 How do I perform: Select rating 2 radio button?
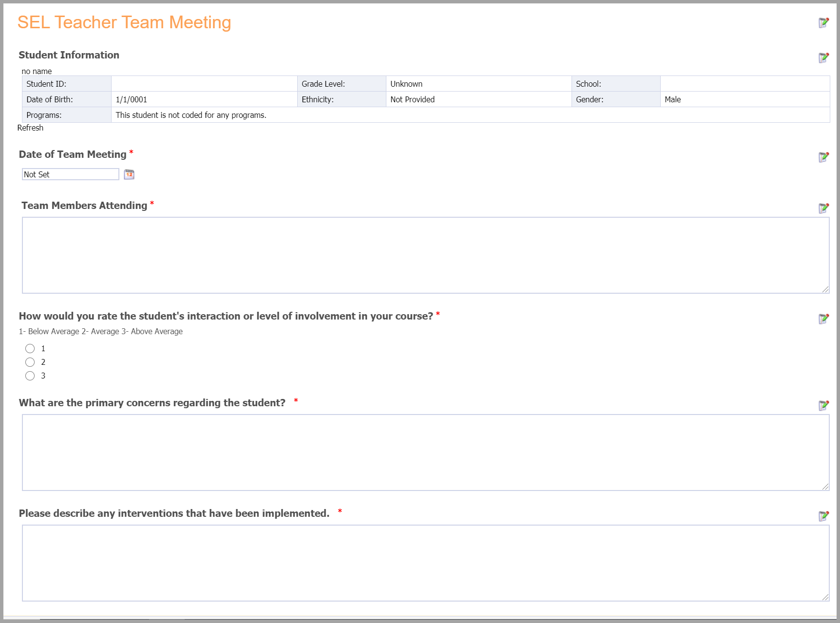[30, 362]
